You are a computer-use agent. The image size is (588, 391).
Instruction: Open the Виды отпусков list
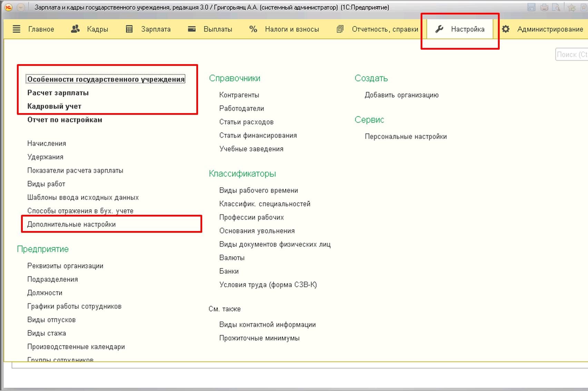tap(51, 320)
